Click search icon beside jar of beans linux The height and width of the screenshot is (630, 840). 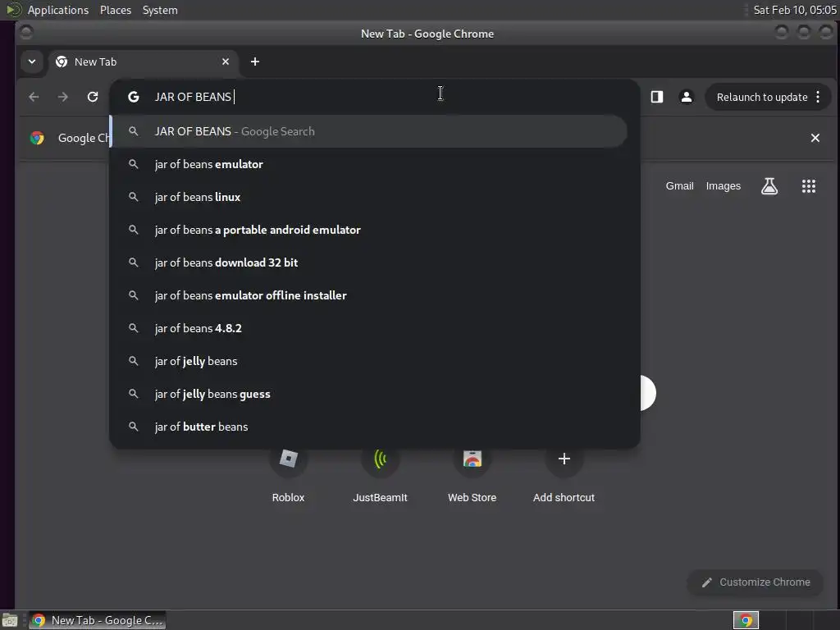pyautogui.click(x=134, y=197)
